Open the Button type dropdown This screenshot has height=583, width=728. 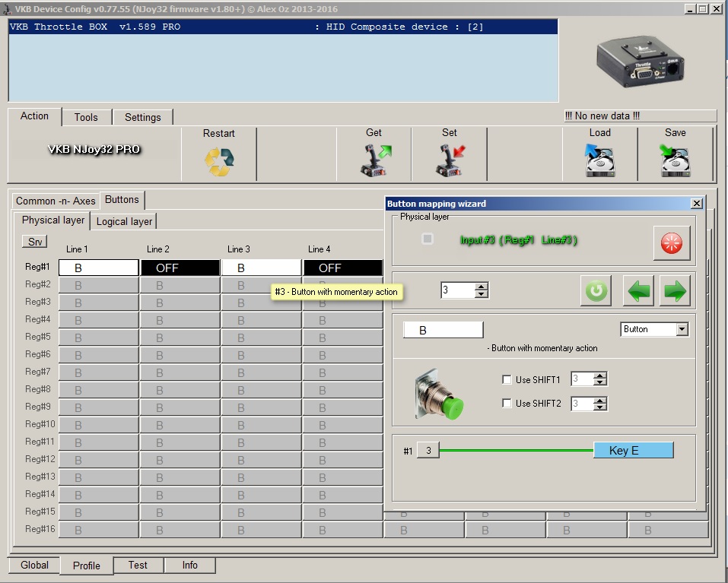682,329
